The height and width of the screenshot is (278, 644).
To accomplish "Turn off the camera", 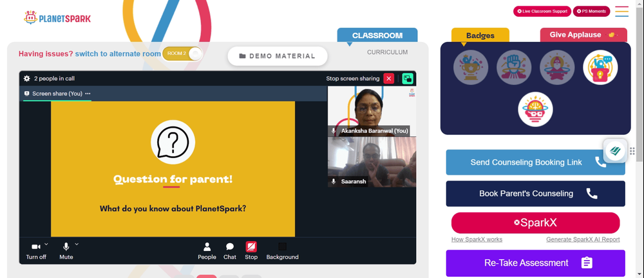I will click(x=36, y=251).
